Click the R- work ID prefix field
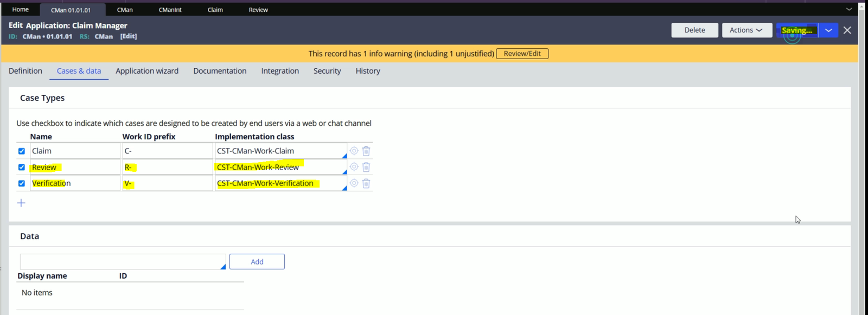The height and width of the screenshot is (315, 868). (x=167, y=167)
